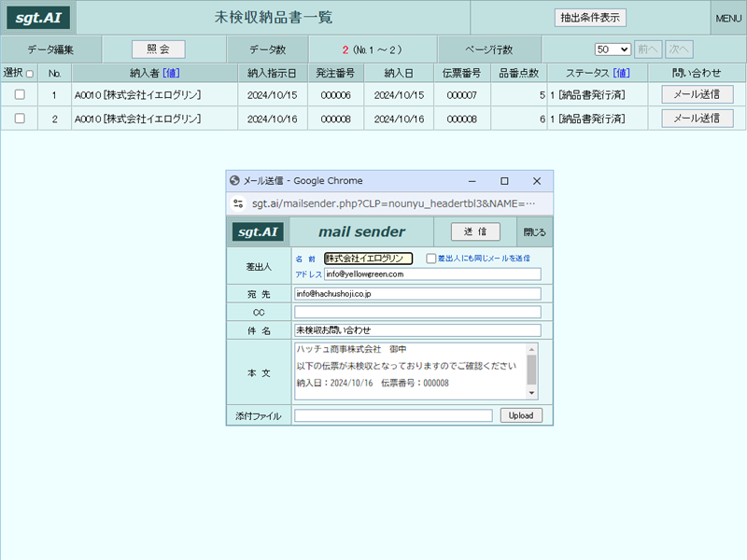Toggle the 選択 select-all checkbox
Image resolution: width=747 pixels, height=560 pixels.
click(x=30, y=74)
